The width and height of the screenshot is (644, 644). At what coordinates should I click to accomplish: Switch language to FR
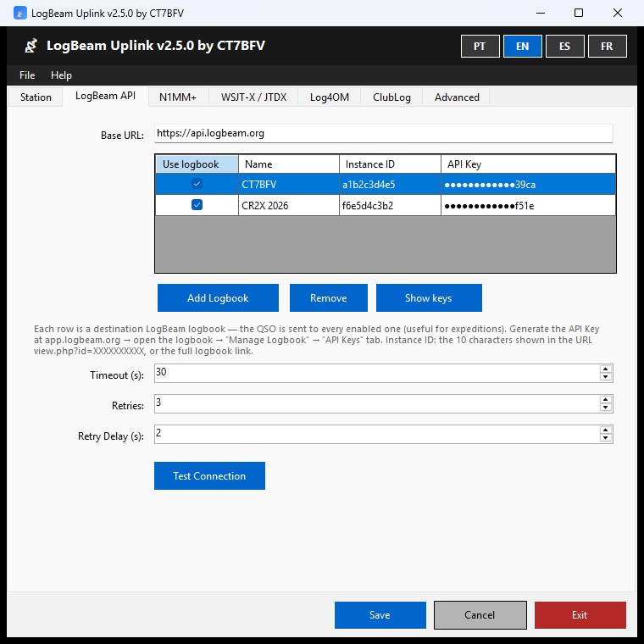pos(607,47)
